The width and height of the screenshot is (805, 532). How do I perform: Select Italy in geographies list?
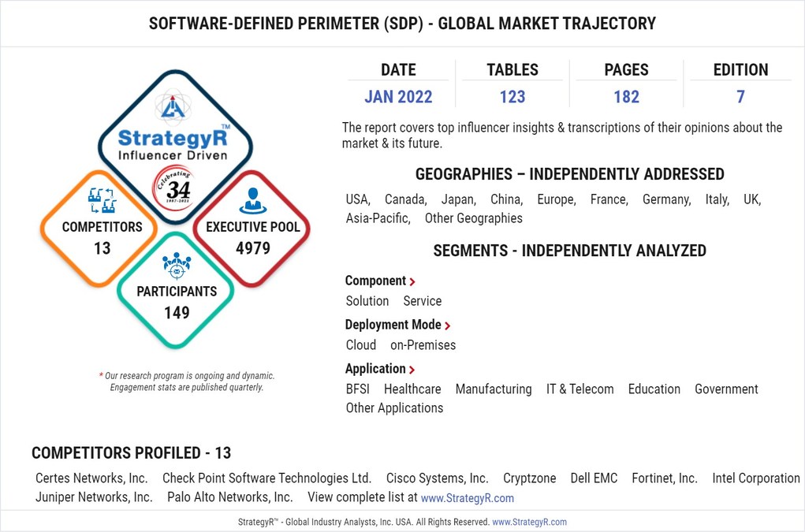[x=717, y=199]
